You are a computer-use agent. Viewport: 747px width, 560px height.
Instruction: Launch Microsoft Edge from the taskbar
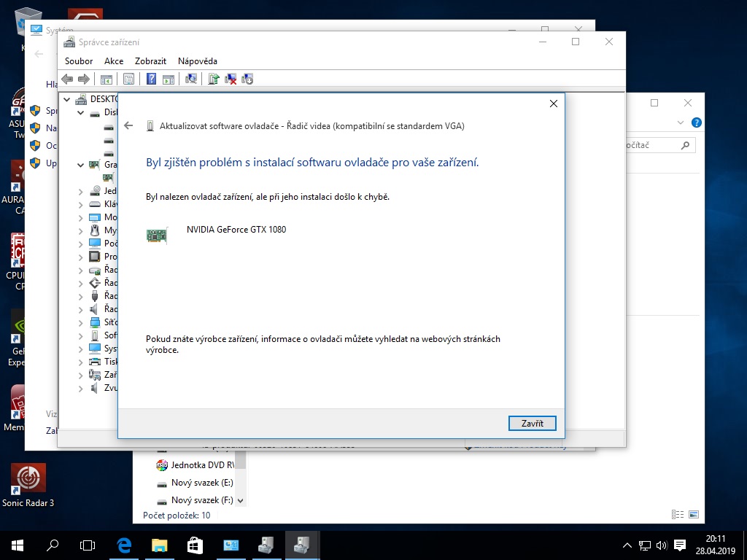(x=124, y=545)
